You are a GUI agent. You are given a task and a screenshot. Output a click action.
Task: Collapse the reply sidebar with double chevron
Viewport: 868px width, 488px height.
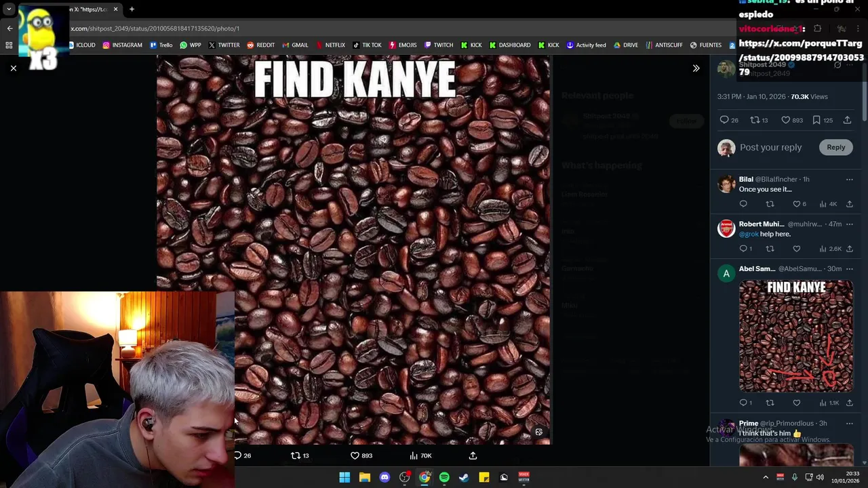[x=696, y=68]
